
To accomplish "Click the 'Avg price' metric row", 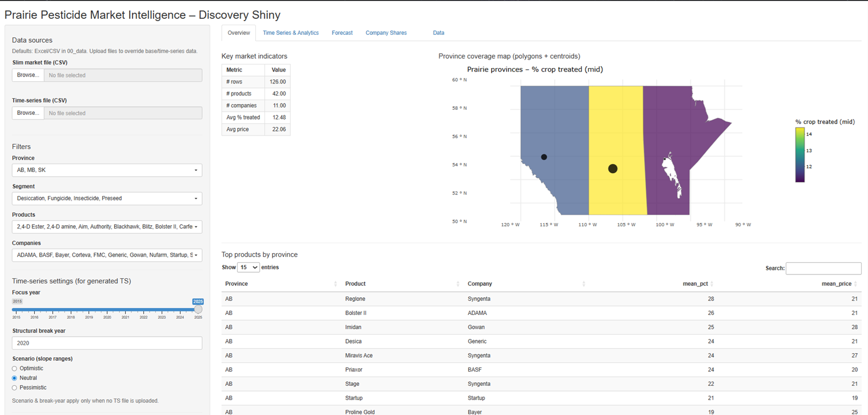I will pos(256,129).
